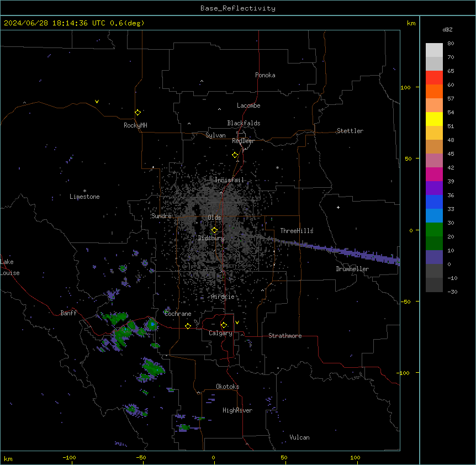
Task: Click the -50 tick label on right axis
Action: click(406, 302)
